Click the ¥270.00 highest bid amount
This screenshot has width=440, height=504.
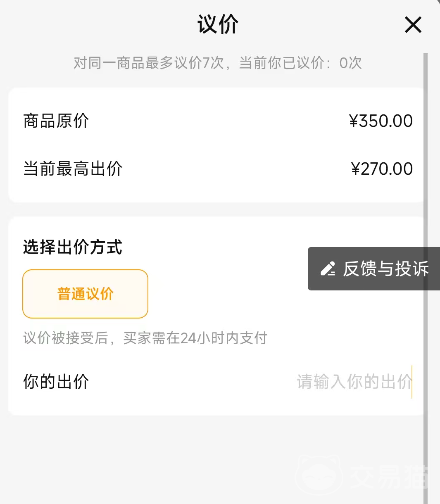coord(381,169)
